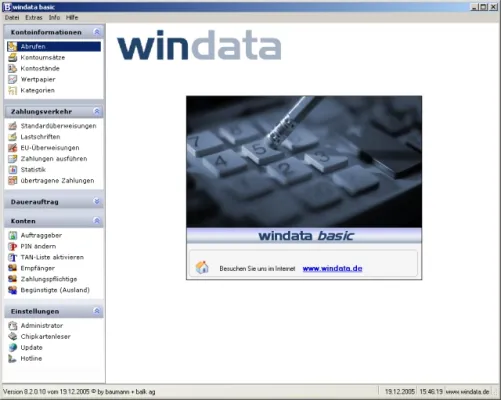Screen dimensions: 501x400
Task: Collapse the Einstellungen section chevron
Action: tap(97, 311)
